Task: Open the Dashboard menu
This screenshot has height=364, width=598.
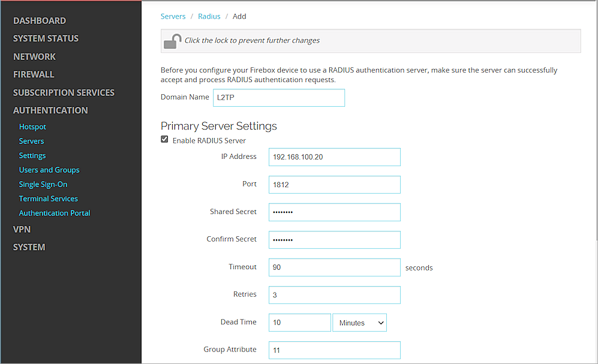Action: pyautogui.click(x=40, y=20)
